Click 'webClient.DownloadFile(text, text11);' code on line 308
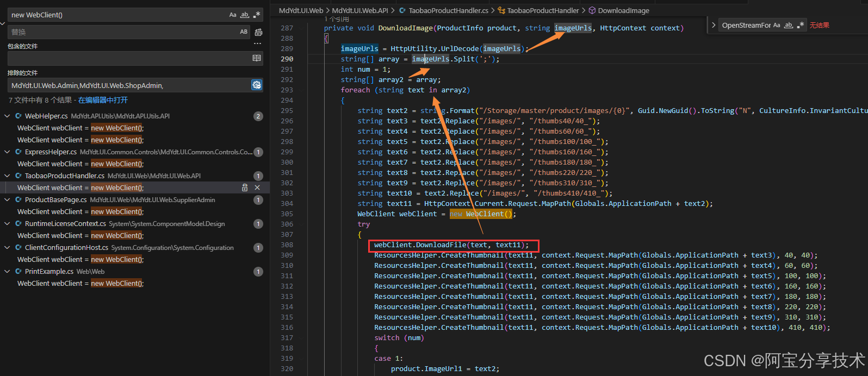The width and height of the screenshot is (868, 376). pos(451,245)
